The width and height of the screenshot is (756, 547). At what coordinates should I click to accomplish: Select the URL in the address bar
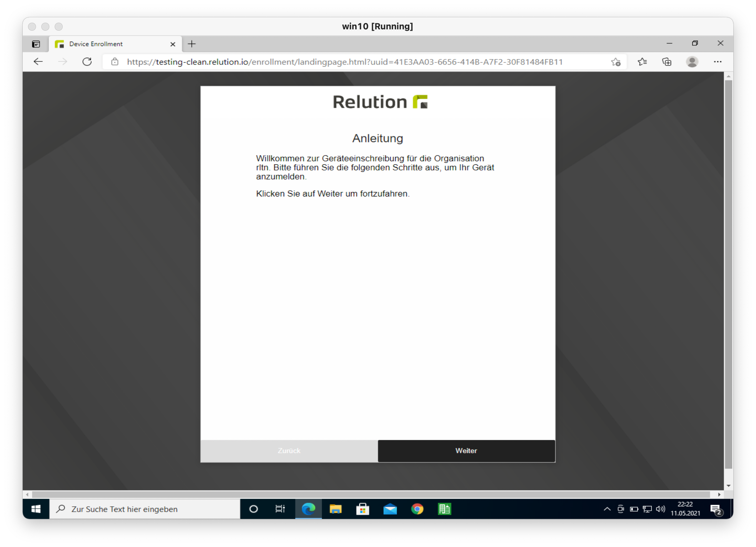point(345,62)
